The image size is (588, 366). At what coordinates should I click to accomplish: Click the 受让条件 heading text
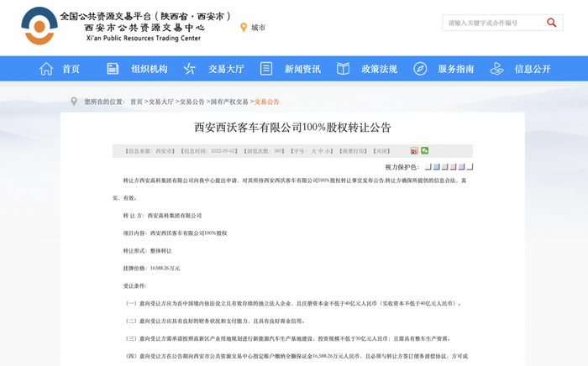[x=134, y=286]
